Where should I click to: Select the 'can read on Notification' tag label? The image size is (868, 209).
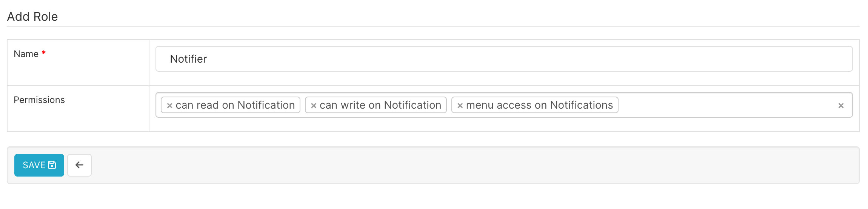click(x=235, y=105)
